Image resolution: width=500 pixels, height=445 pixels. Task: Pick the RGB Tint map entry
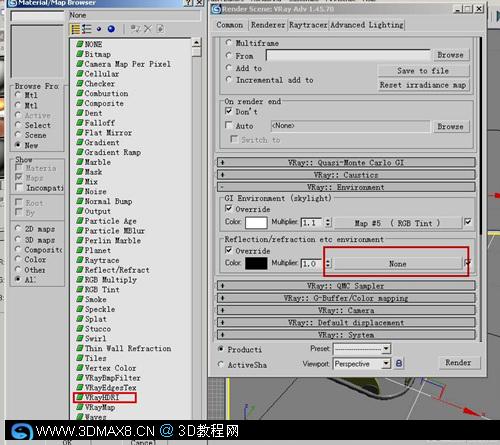(102, 290)
